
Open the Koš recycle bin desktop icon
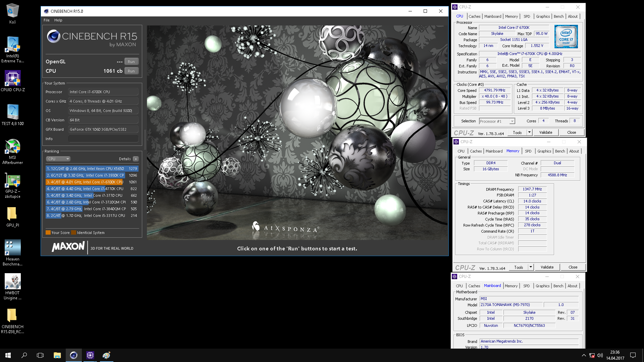(x=12, y=13)
